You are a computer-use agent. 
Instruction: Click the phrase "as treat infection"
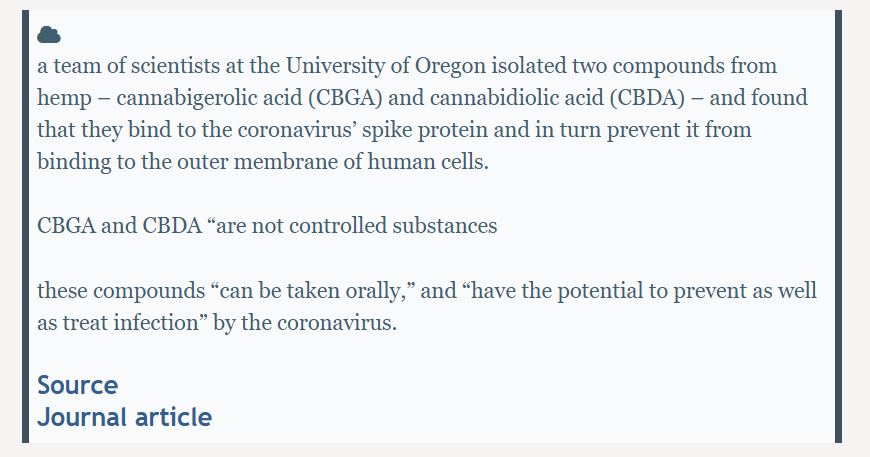[x=118, y=322]
